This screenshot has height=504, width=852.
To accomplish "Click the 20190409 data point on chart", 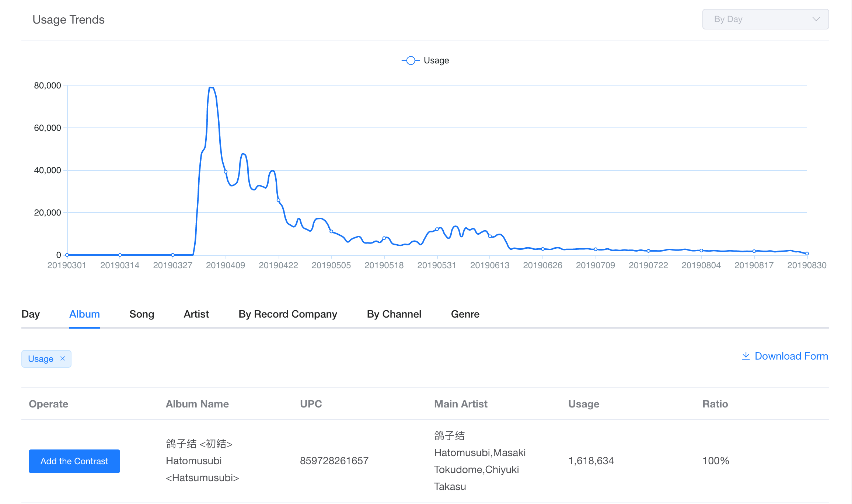I will click(x=226, y=172).
